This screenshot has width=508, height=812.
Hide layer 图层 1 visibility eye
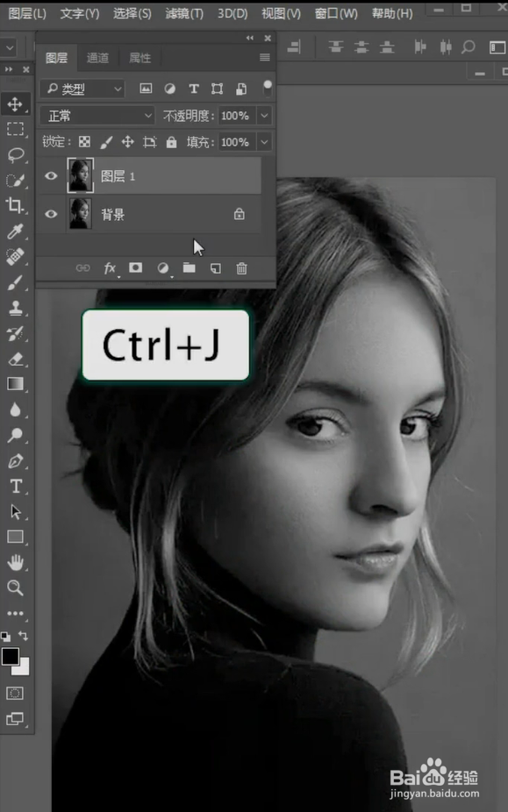(51, 176)
